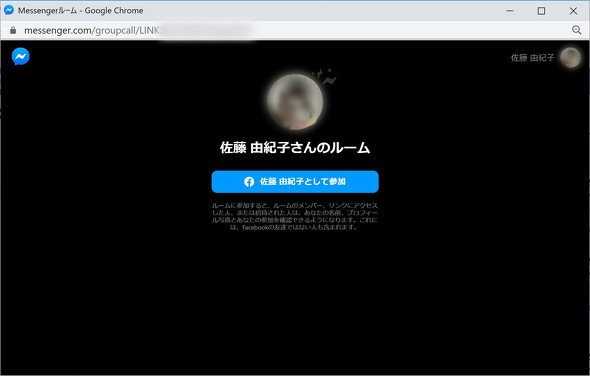Open account name 佐藤 由紀子 at the top right

pyautogui.click(x=532, y=58)
